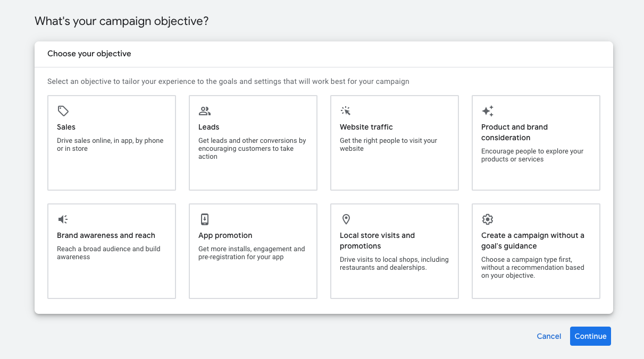The image size is (644, 359).
Task: Click the Local store location pin icon
Action: pos(346,219)
